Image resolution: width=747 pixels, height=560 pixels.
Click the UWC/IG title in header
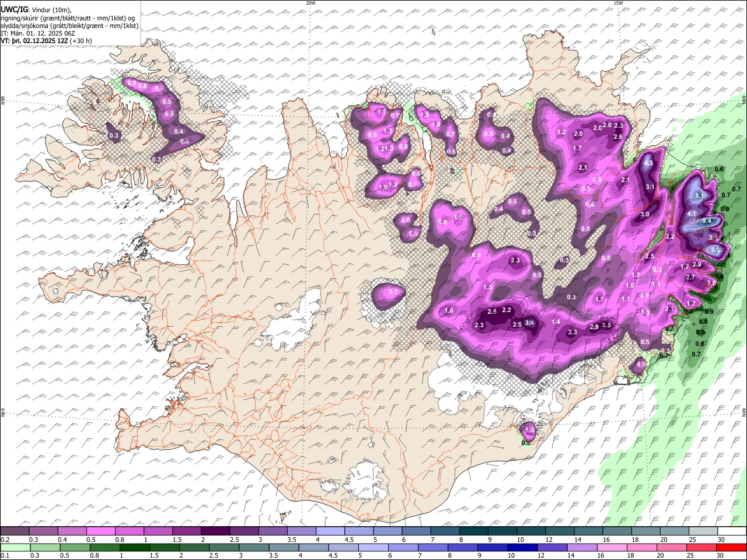pyautogui.click(x=13, y=9)
